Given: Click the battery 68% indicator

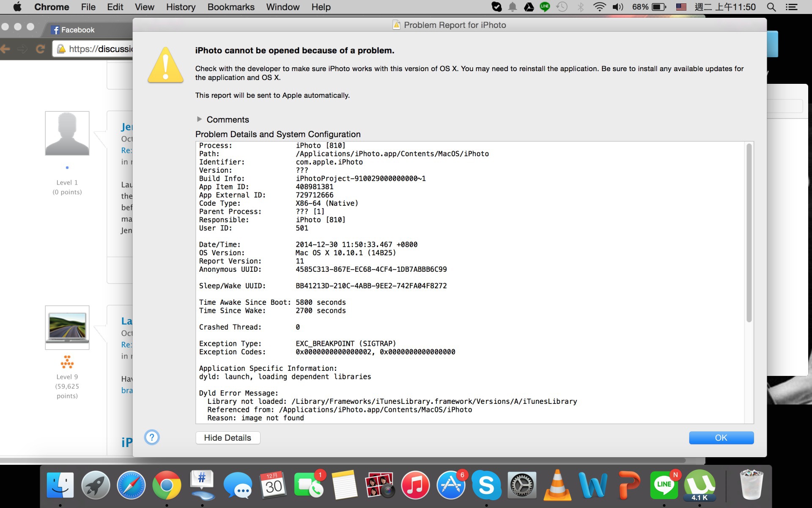Looking at the screenshot, I should (649, 7).
